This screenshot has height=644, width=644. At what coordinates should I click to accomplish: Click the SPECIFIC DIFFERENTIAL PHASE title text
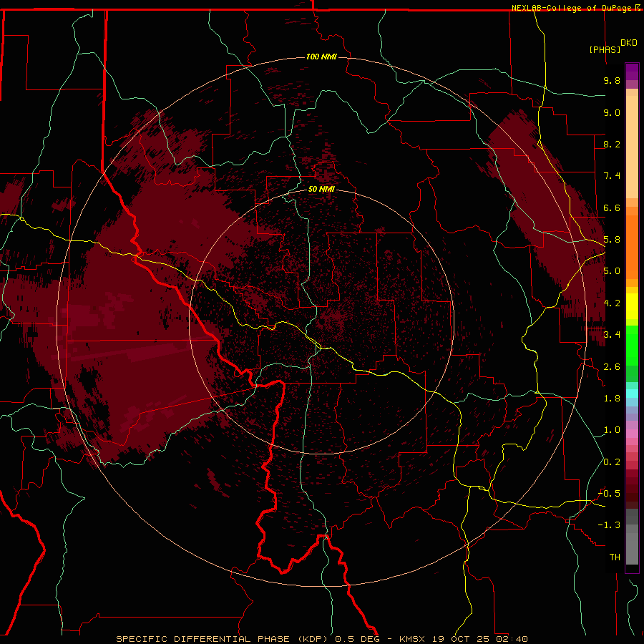204,639
